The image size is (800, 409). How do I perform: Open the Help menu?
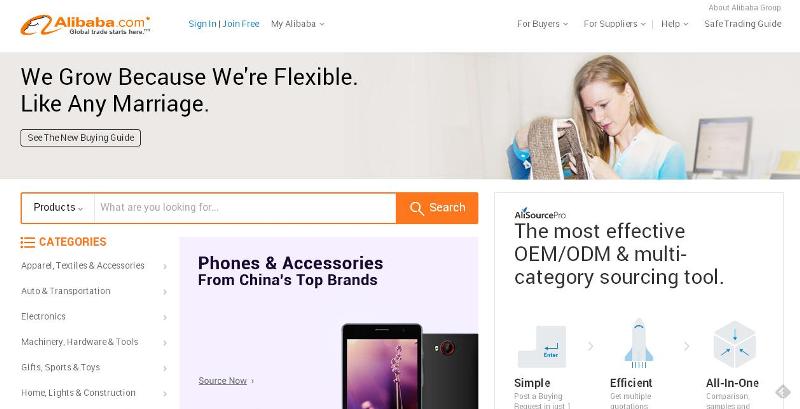click(674, 24)
